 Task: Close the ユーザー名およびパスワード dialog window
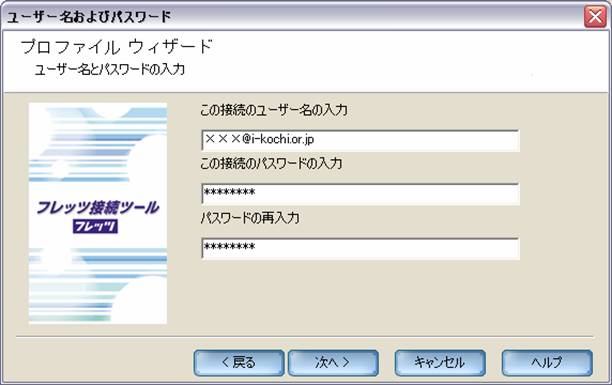click(595, 17)
